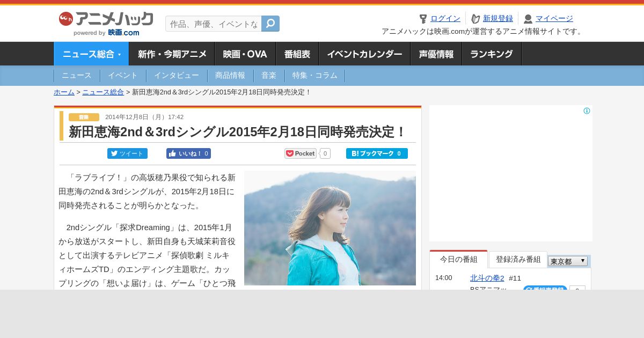Click the アニメハック site logo
Viewport: 644px width, 338px height.
106,19
